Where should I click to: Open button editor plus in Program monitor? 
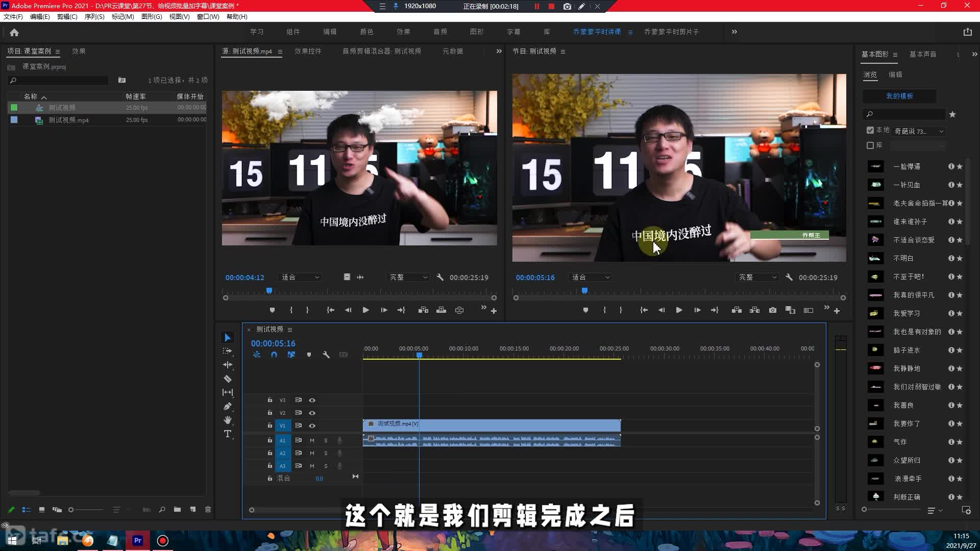coord(837,311)
